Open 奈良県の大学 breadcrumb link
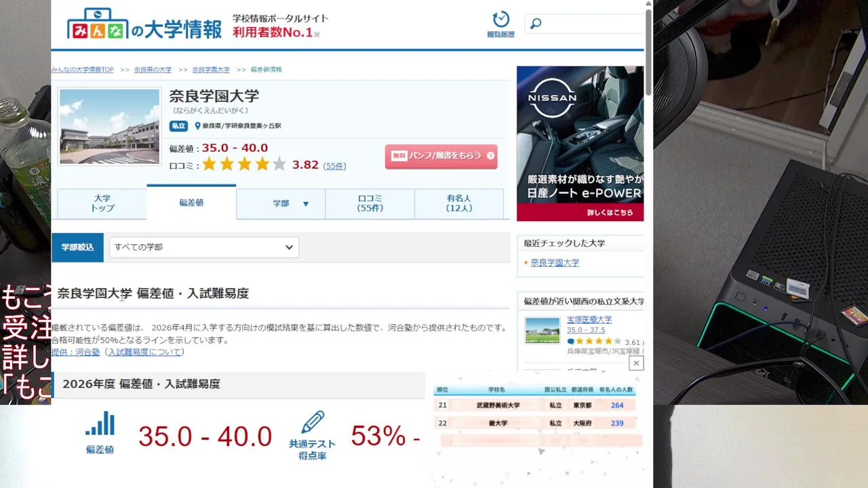 point(153,70)
